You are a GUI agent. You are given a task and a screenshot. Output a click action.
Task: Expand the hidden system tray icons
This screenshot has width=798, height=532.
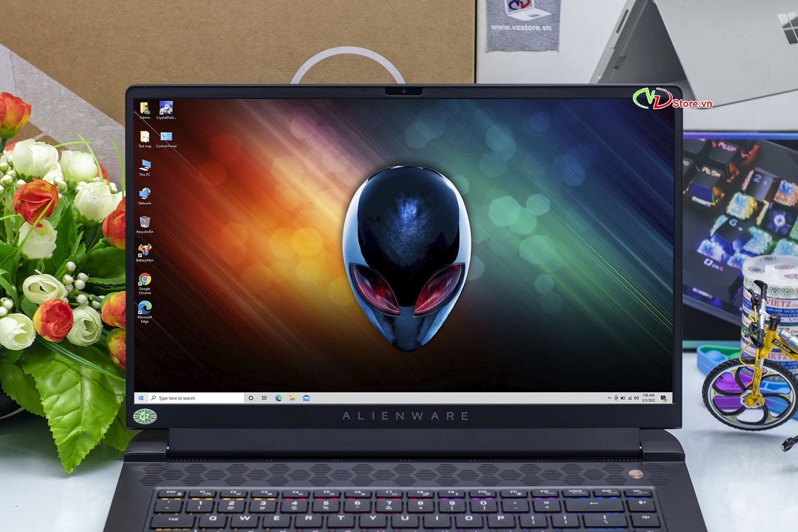pos(609,398)
